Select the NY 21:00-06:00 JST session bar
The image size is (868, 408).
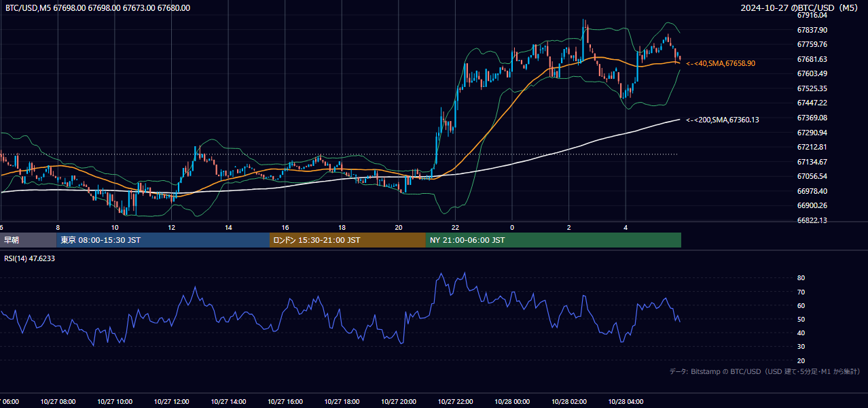coord(554,240)
